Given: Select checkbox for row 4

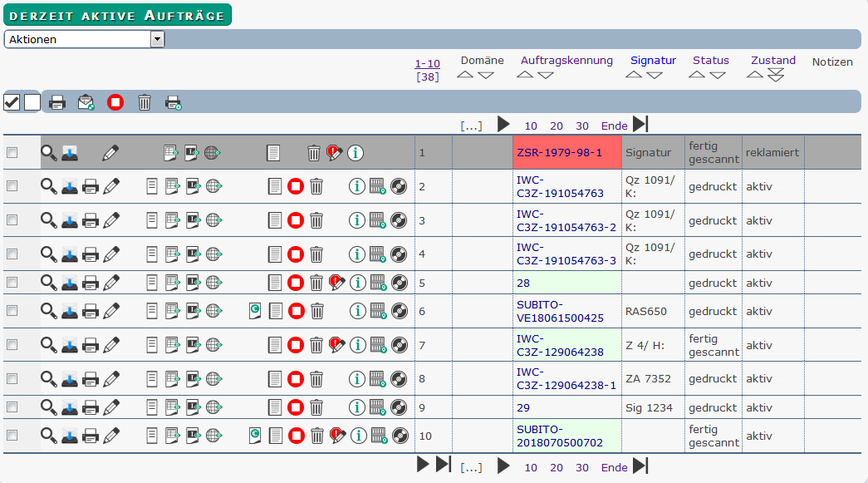Looking at the screenshot, I should [x=12, y=254].
